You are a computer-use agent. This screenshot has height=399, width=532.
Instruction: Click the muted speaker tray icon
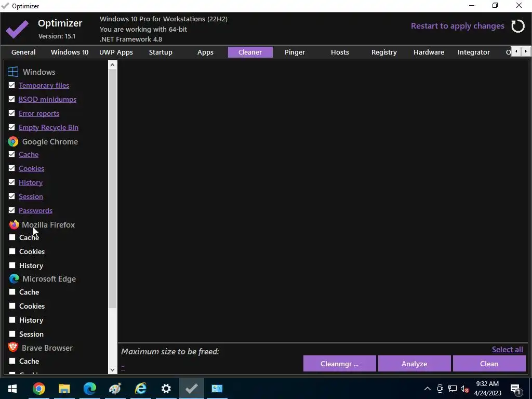464,389
